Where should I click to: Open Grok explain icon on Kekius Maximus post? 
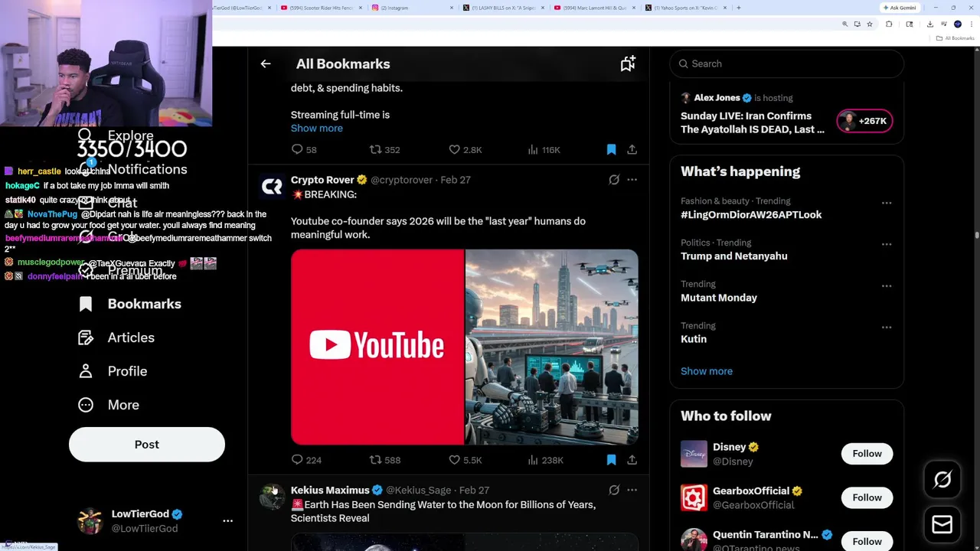[x=614, y=490]
